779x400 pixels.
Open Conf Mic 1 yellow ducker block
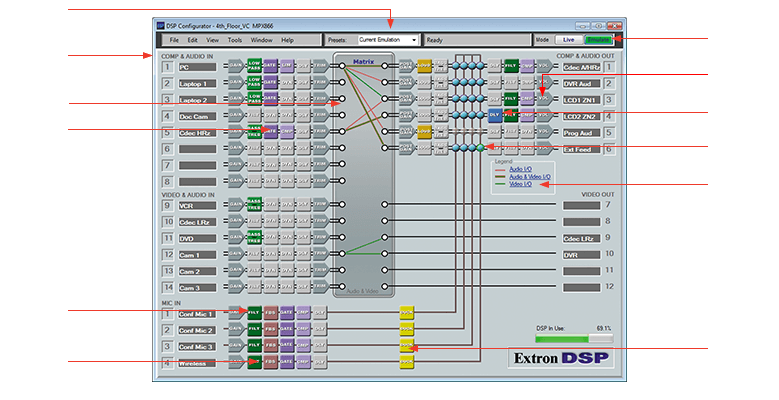(x=407, y=313)
